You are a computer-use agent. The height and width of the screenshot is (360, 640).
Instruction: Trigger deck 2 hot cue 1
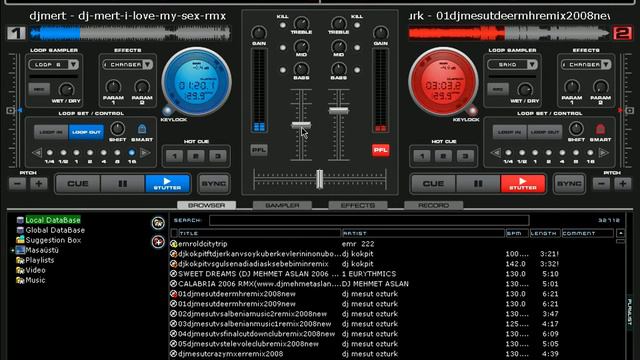tap(422, 156)
